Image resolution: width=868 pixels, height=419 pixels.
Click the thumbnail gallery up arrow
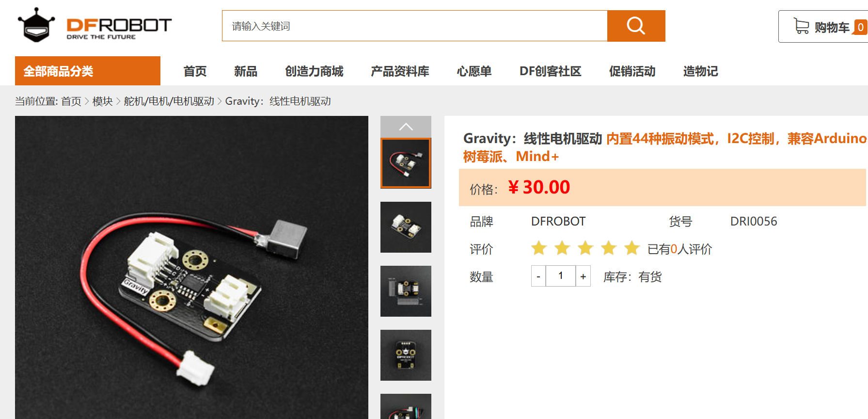point(406,127)
